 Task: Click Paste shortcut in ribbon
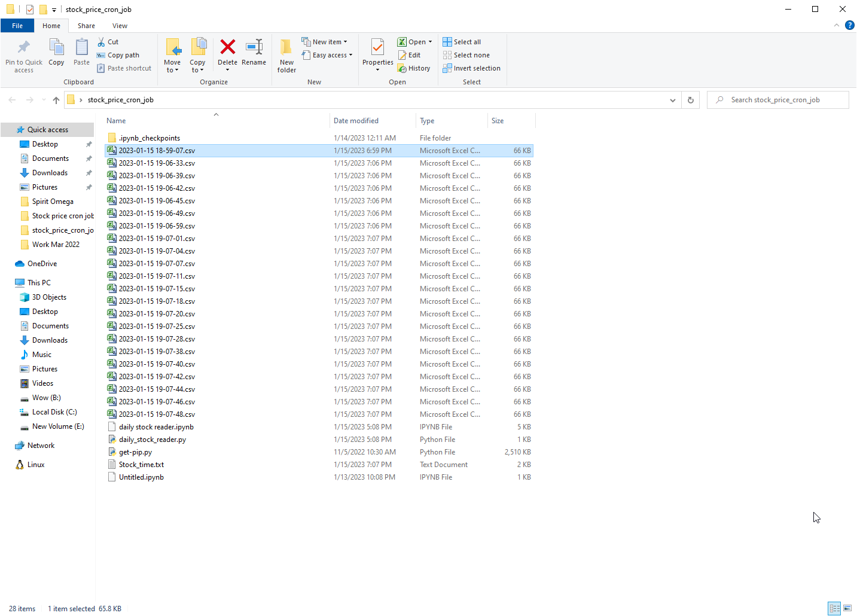click(124, 68)
